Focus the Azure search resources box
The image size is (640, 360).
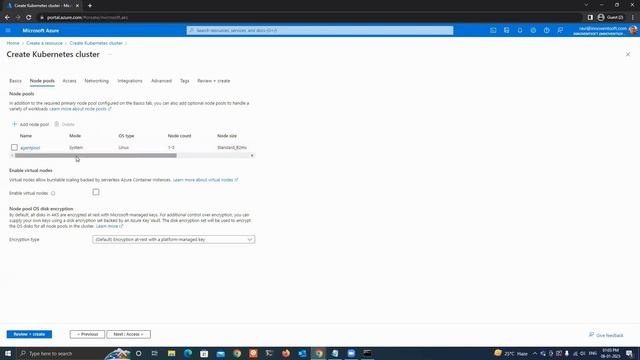[320, 30]
